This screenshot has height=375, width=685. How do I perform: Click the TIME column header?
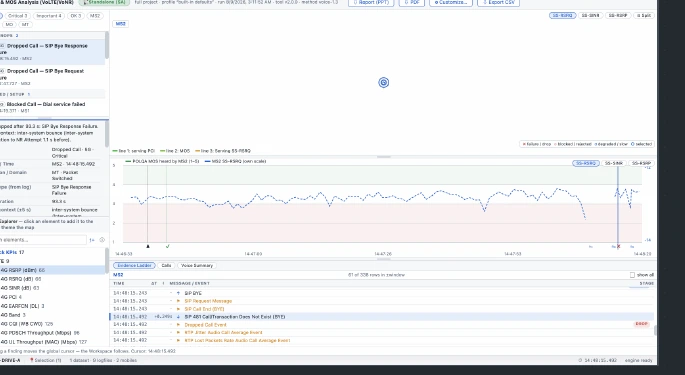point(119,284)
